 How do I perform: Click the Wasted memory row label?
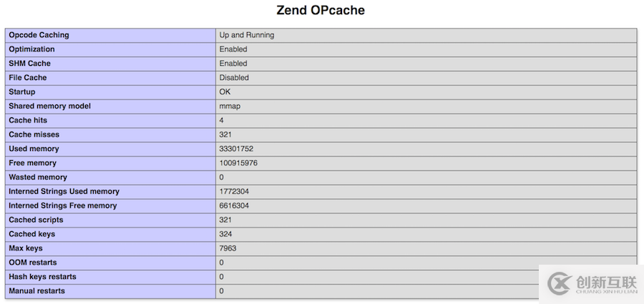click(x=38, y=177)
